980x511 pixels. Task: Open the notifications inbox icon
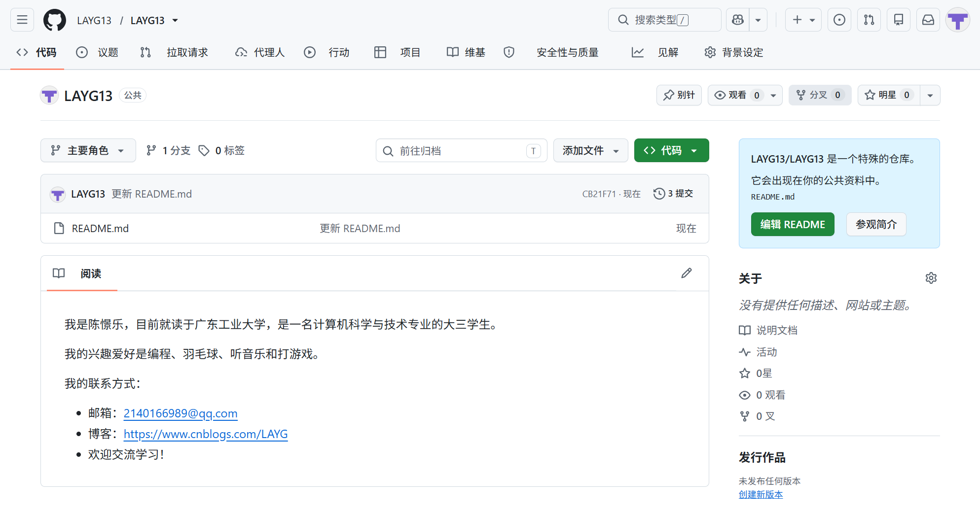(x=928, y=20)
